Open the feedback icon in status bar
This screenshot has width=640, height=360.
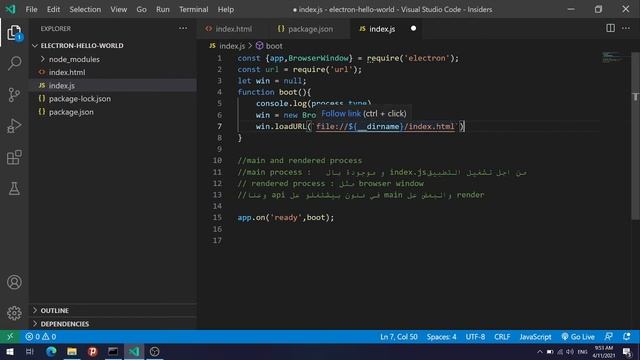pyautogui.click(x=608, y=337)
